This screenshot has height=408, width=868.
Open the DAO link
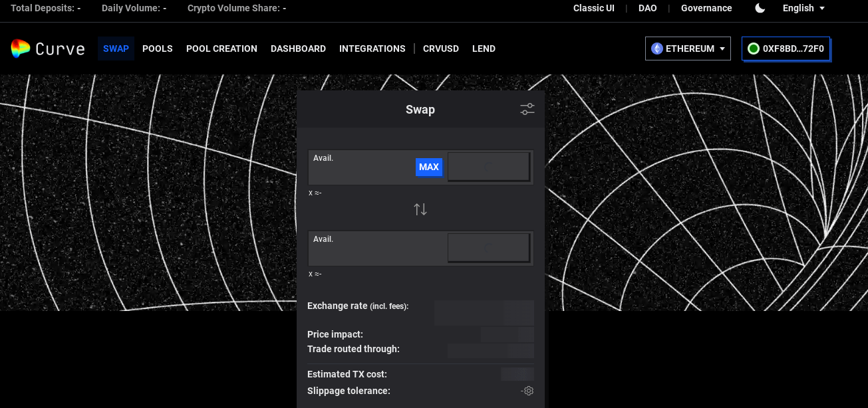(648, 8)
